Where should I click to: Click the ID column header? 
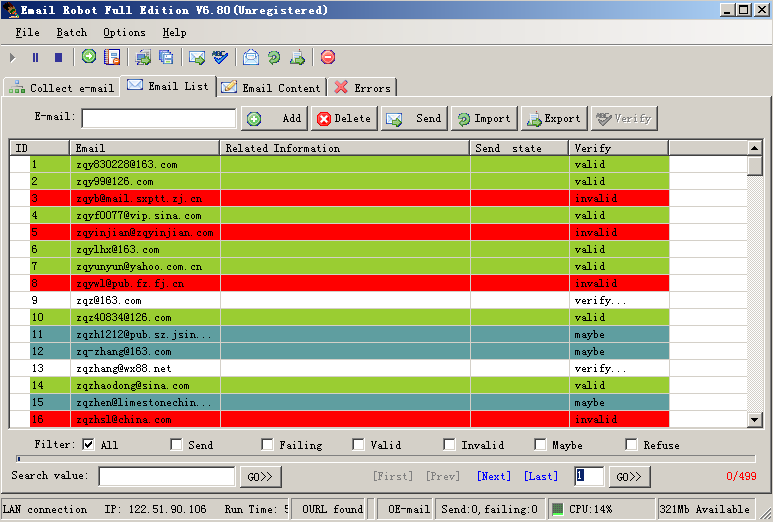point(39,148)
